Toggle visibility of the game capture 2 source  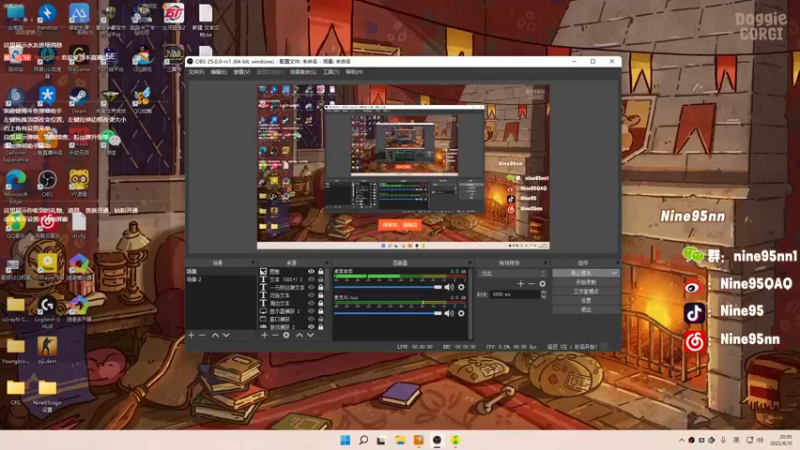pyautogui.click(x=311, y=327)
